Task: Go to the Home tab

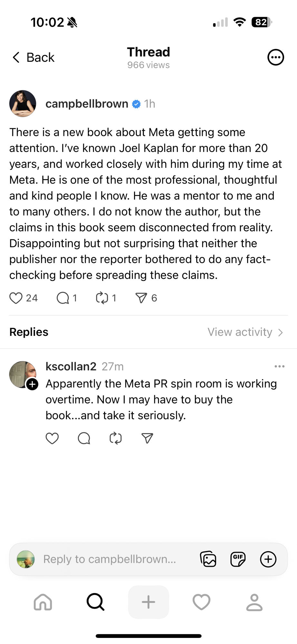Action: (x=43, y=602)
